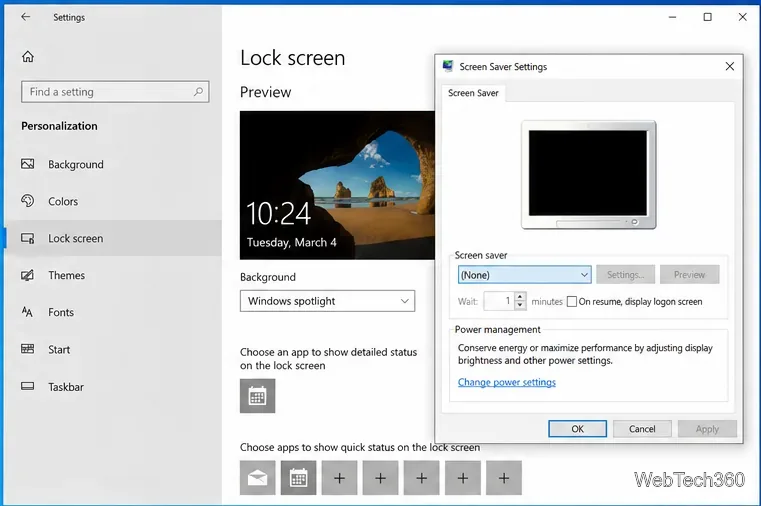Click the search magnifier in Find a setting
The height and width of the screenshot is (506, 761).
pos(198,92)
